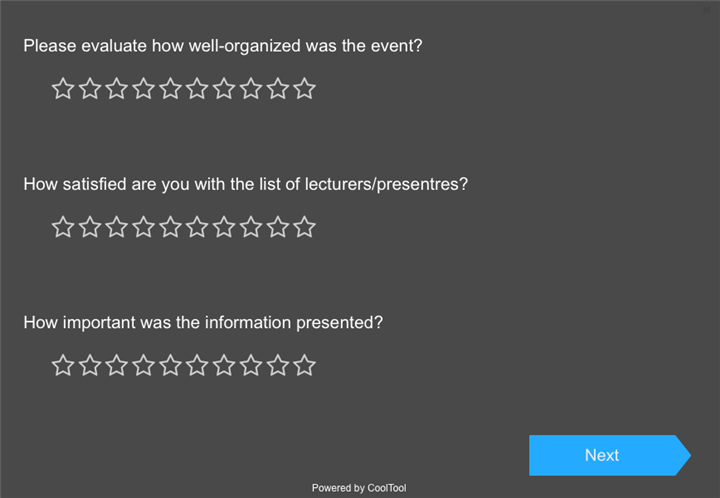Select the fifth star for lecturers satisfaction
720x498 pixels.
tap(171, 227)
